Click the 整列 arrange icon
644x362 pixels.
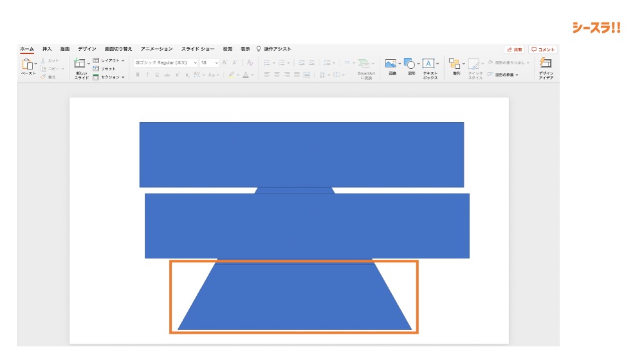[x=455, y=64]
